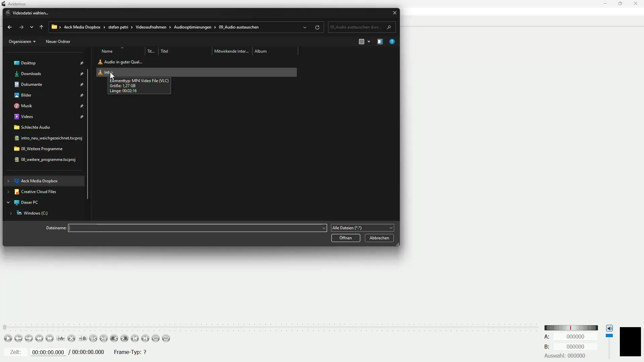Select the Dateiname input field

(198, 228)
